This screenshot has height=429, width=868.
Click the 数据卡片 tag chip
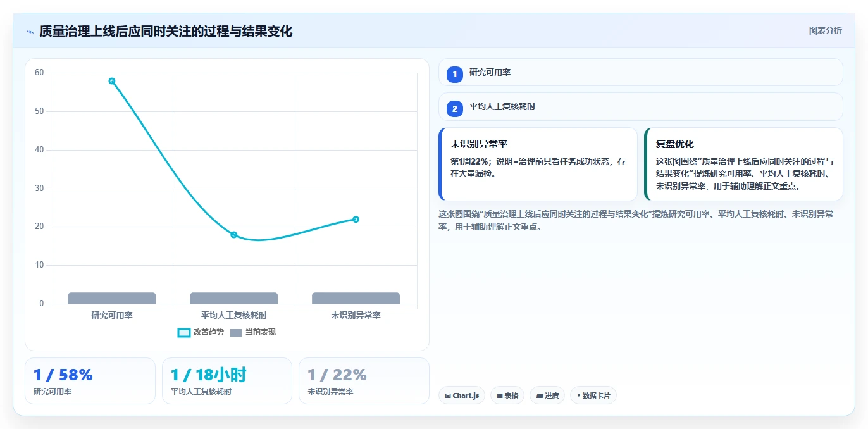593,395
